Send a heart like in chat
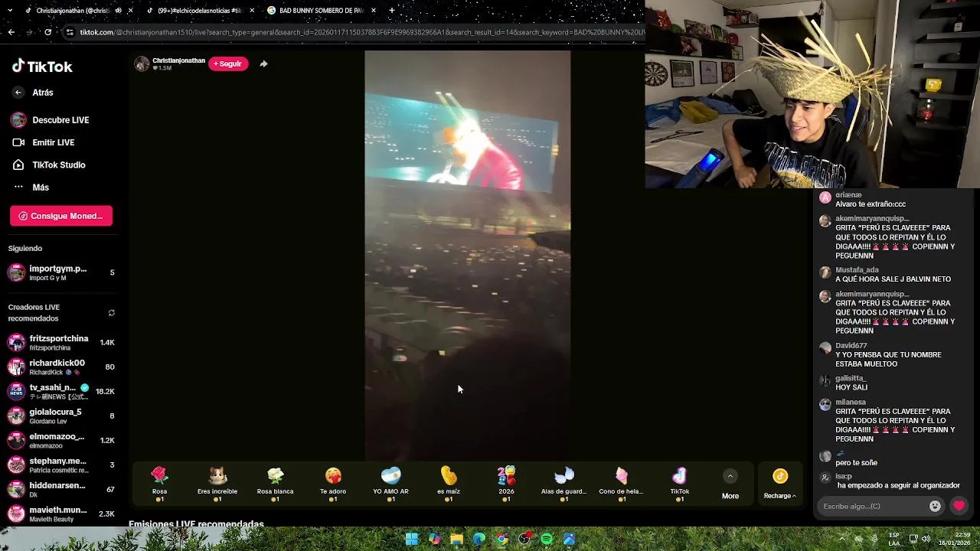Screen dimensions: 980x551 coord(959,506)
